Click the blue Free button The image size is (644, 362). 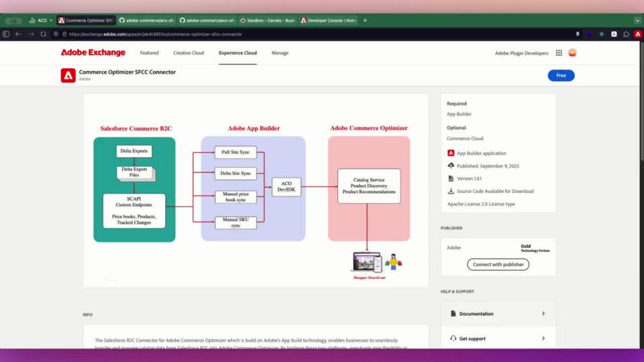561,75
